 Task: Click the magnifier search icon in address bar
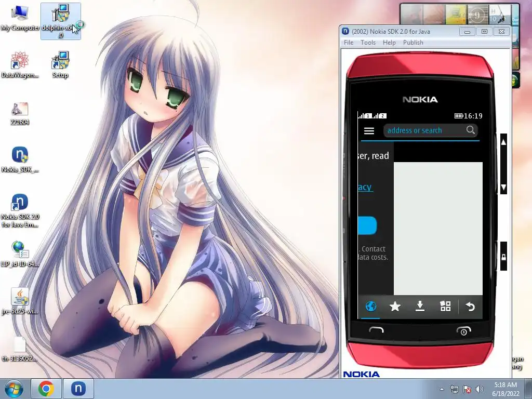(470, 130)
